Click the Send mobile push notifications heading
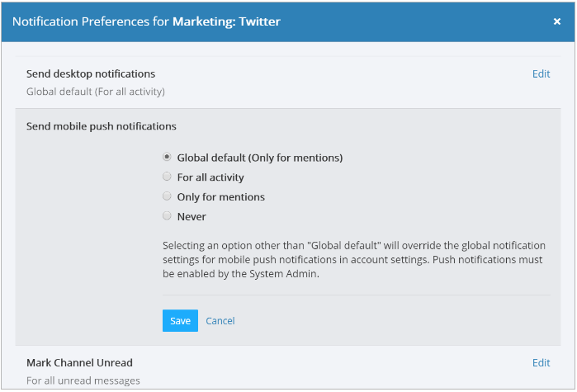Viewport: 577px width, 392px height. pyautogui.click(x=102, y=126)
